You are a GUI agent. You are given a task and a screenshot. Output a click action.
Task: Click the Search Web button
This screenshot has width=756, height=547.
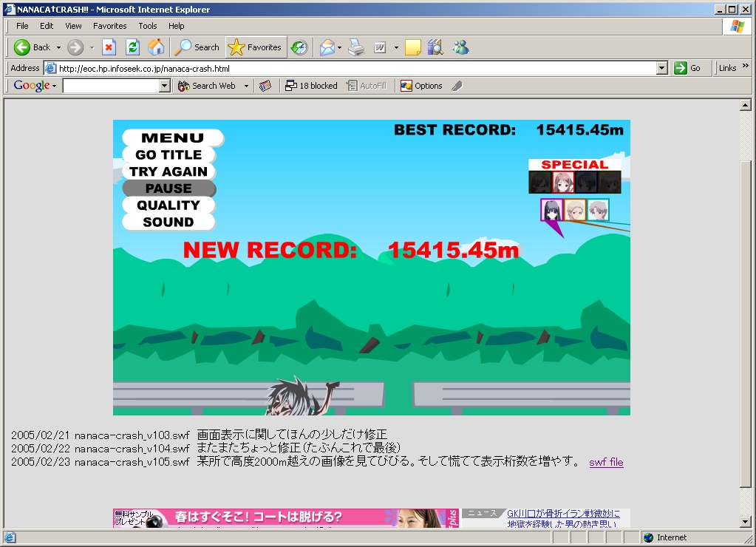click(x=207, y=86)
